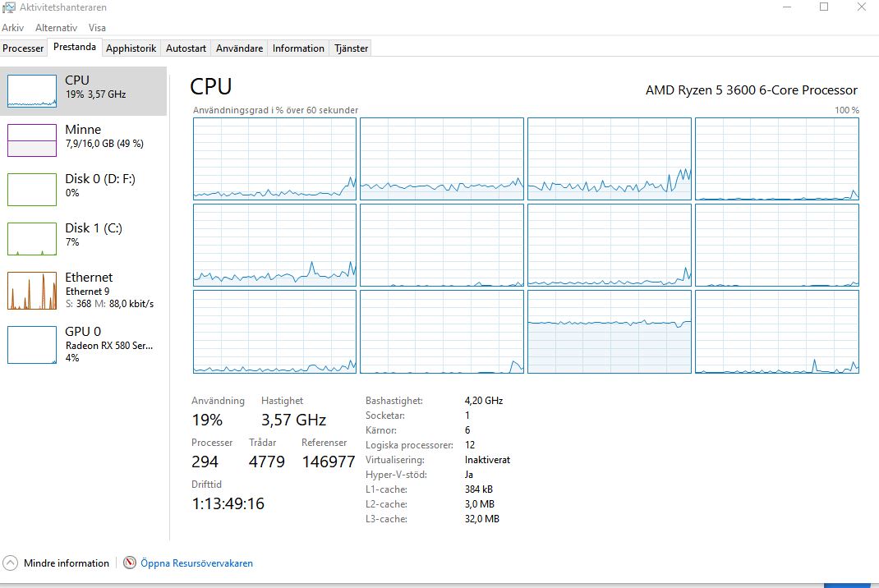This screenshot has height=588, width=879.
Task: Select the Information tab
Action: pos(297,48)
